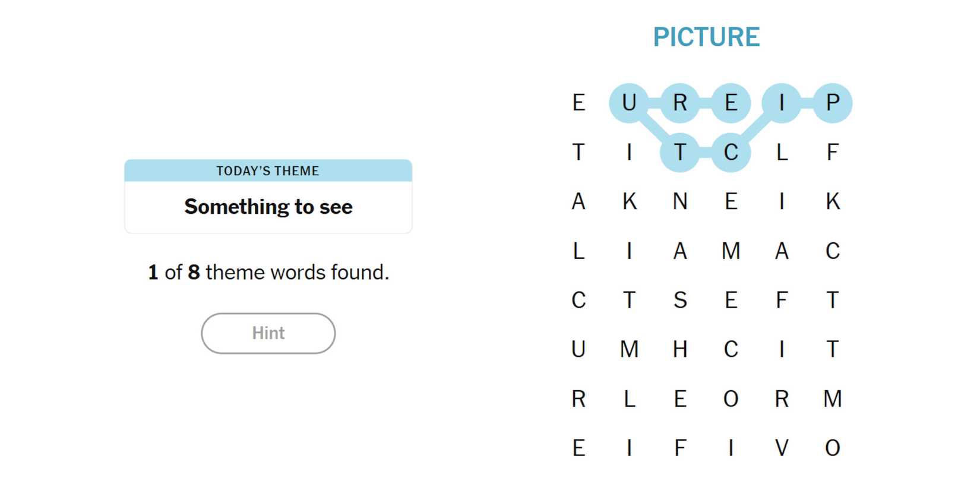Click the letter M in the fourth row
Screen dimensions: 980x490
731,251
